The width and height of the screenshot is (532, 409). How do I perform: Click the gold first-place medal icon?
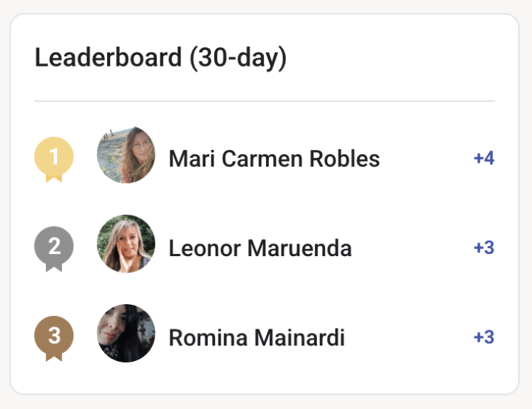(x=54, y=159)
